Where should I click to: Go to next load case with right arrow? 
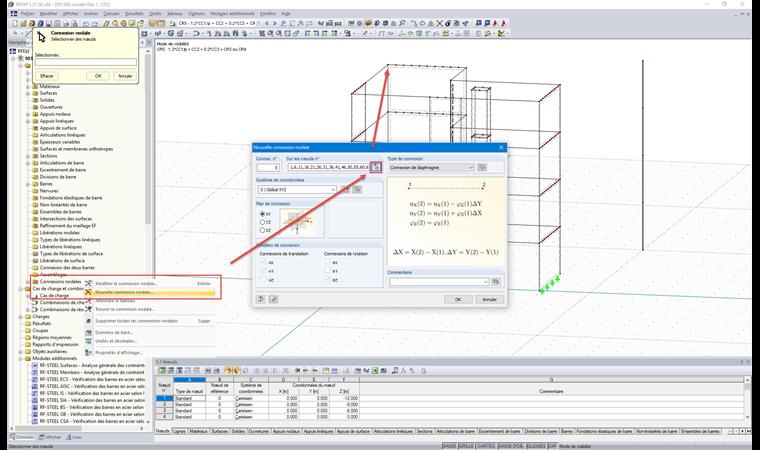pos(274,23)
